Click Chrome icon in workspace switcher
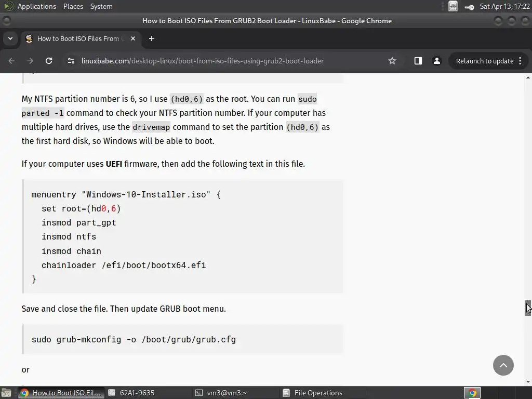532x399 pixels. (472, 393)
